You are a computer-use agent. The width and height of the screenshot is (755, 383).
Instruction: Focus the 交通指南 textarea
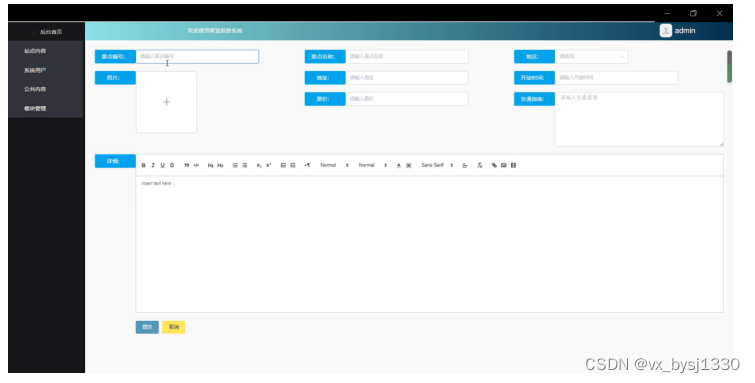(639, 119)
